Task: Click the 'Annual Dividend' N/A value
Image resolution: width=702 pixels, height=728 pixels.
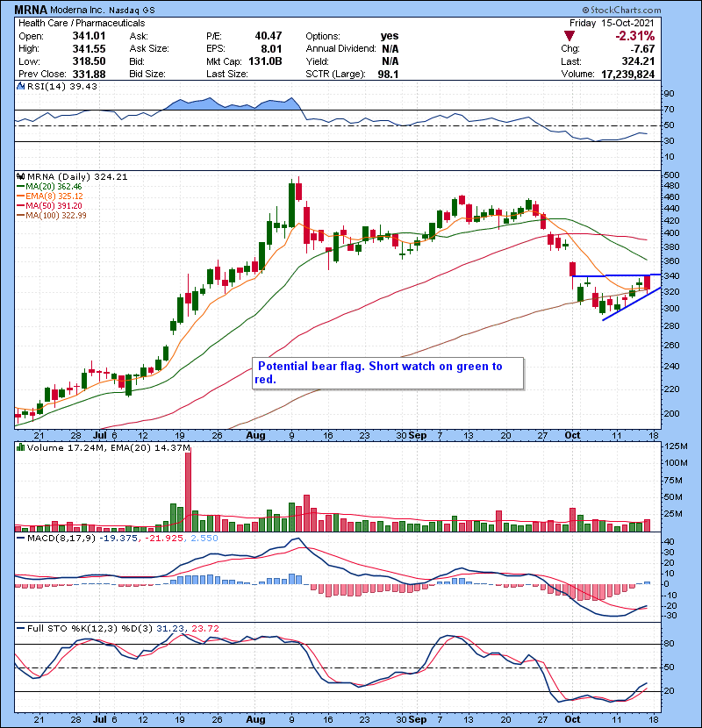Action: coord(390,49)
